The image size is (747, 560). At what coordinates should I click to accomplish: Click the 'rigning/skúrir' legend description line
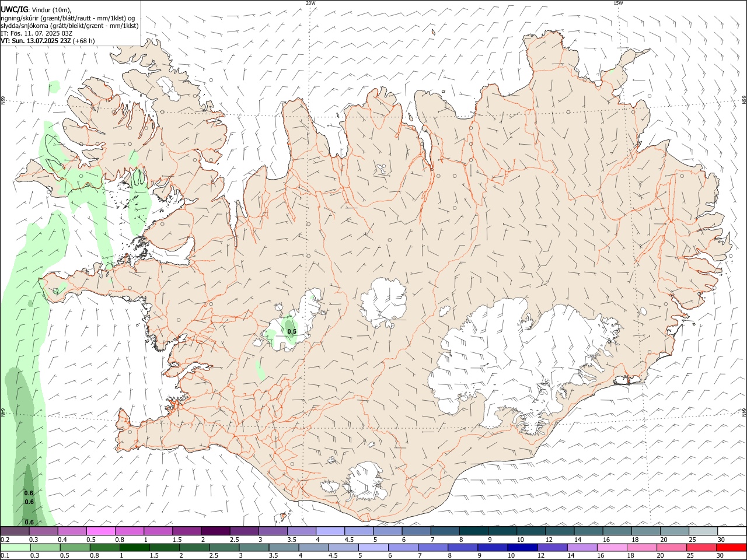[x=68, y=18]
